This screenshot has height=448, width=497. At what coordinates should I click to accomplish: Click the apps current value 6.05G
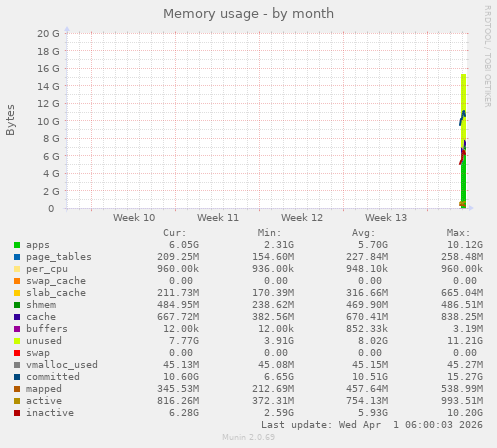pos(184,245)
